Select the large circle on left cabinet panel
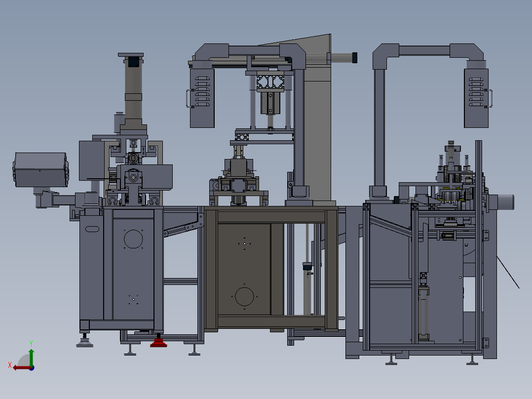 [x=133, y=239]
